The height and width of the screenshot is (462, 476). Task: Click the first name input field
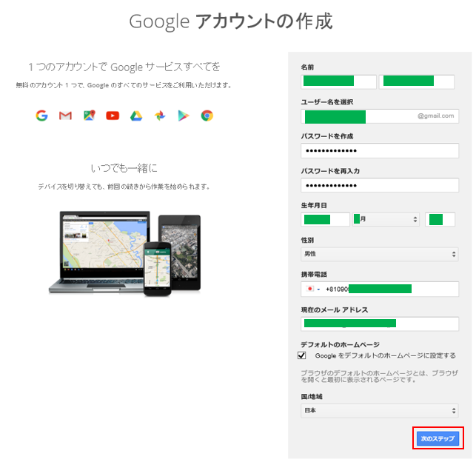click(x=338, y=81)
